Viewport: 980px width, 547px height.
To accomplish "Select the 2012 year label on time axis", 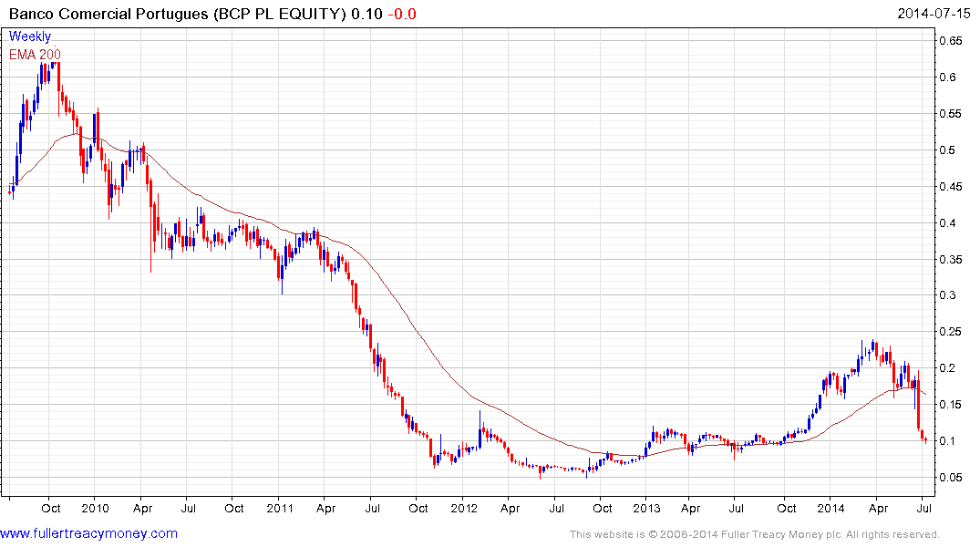I will tap(464, 508).
